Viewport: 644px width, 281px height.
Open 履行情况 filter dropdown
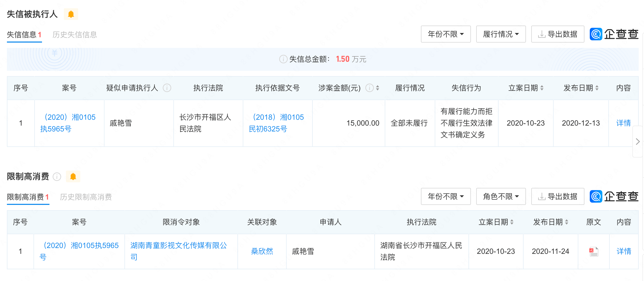tap(501, 34)
